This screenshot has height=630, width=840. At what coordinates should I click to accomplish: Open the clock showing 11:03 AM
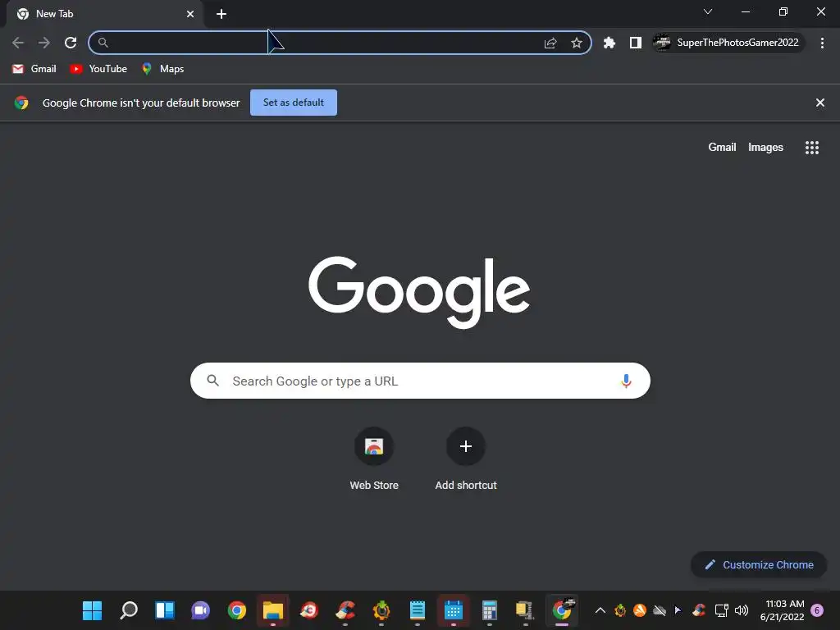tap(782, 610)
